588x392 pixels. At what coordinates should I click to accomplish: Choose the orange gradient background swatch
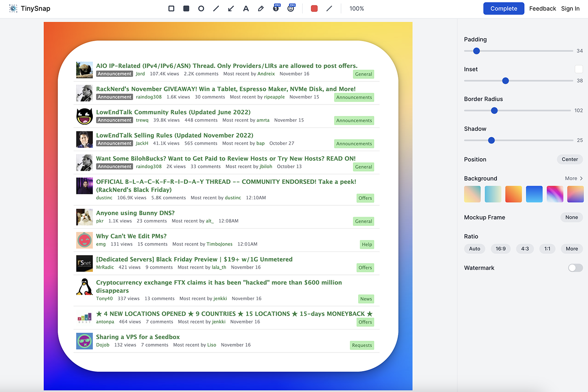click(x=513, y=194)
